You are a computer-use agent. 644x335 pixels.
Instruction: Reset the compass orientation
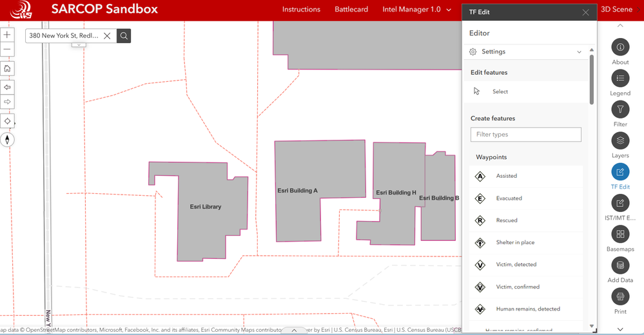[7, 140]
